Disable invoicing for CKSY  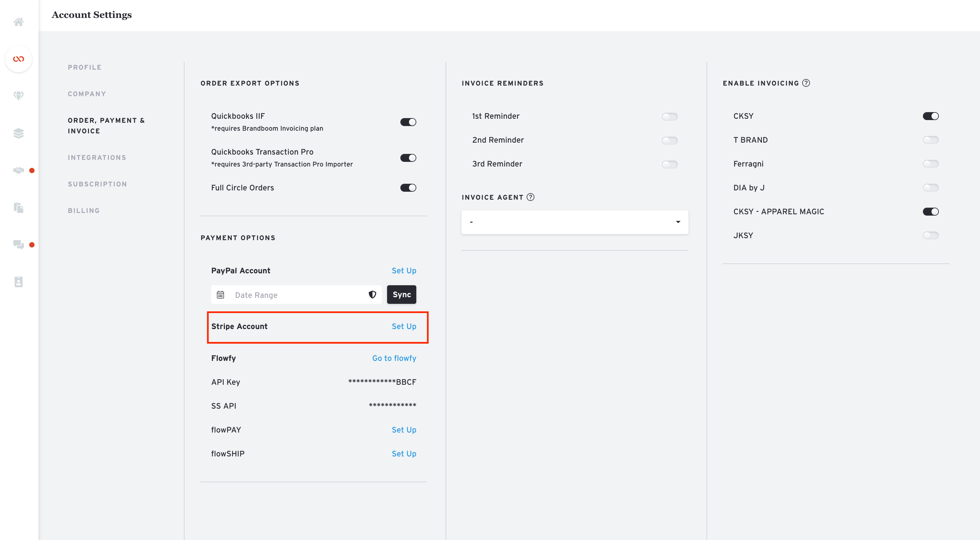[x=931, y=116]
